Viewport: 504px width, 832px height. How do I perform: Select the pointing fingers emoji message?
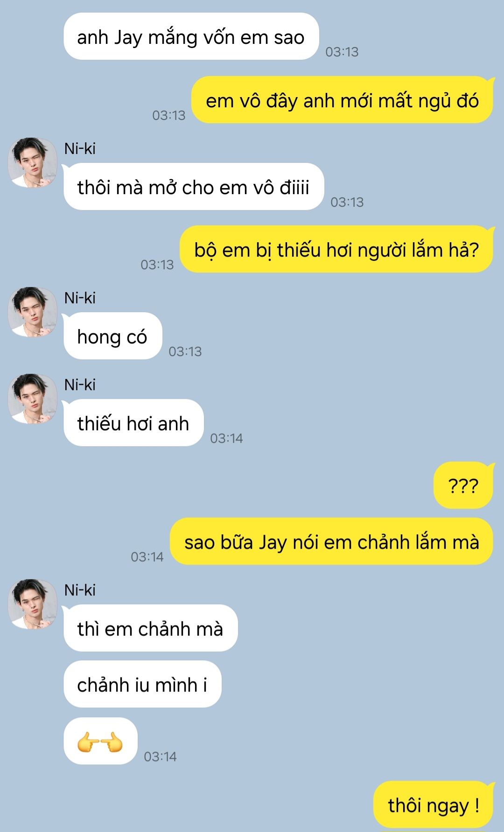coord(100,741)
